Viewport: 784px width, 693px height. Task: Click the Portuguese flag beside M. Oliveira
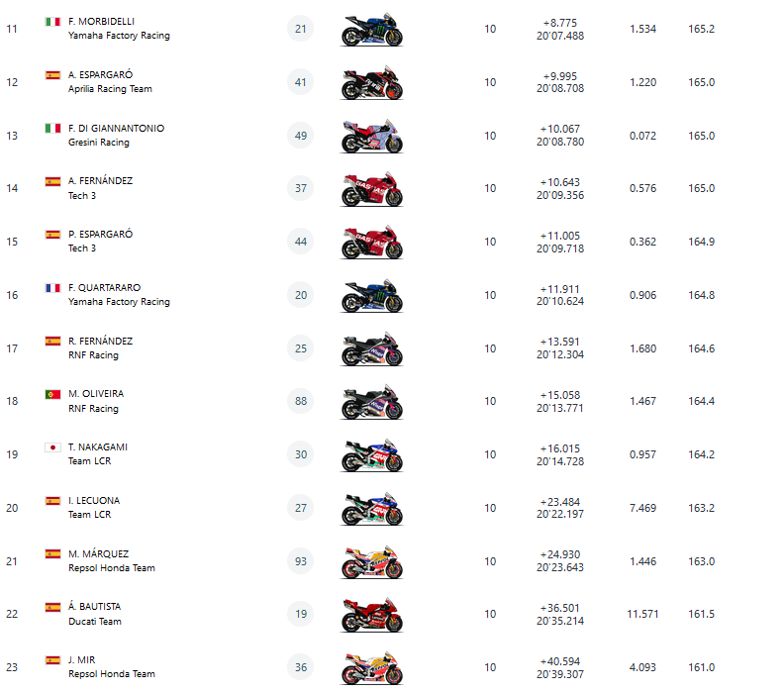point(52,394)
